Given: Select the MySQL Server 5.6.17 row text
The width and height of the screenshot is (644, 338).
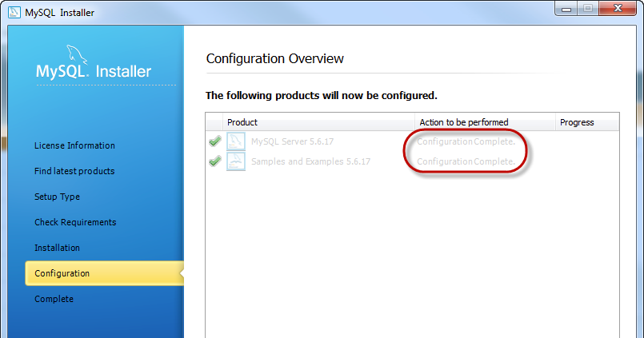Looking at the screenshot, I should coord(293,141).
